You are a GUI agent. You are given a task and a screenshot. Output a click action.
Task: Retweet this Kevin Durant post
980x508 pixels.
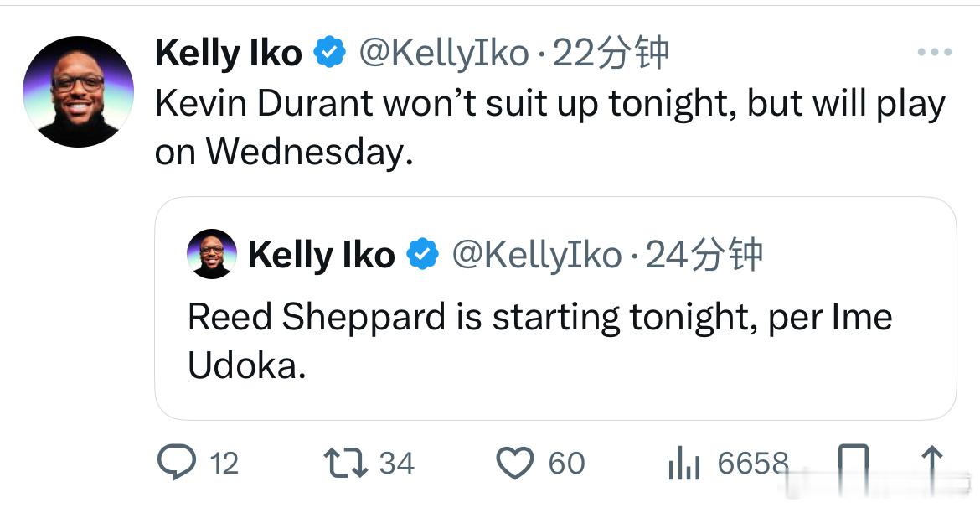tap(346, 463)
